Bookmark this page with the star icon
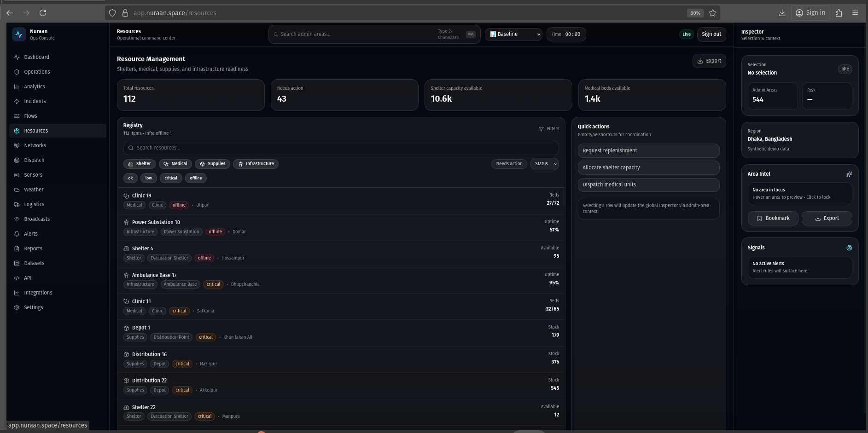The image size is (868, 433). [712, 13]
